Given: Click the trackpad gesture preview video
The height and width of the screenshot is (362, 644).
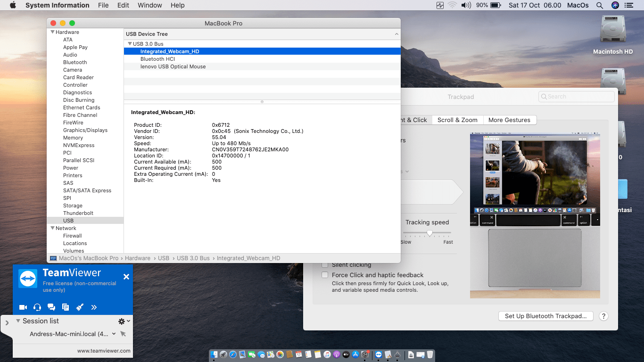Looking at the screenshot, I should coord(535,215).
